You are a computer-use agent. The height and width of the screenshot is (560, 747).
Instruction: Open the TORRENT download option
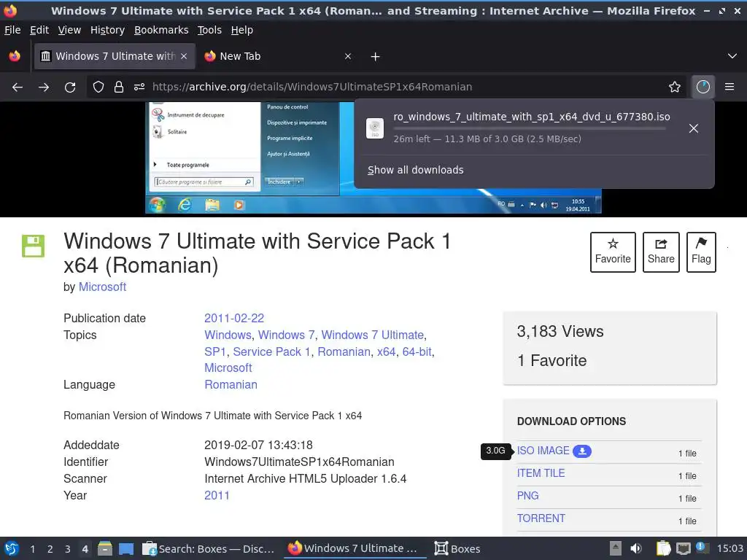pos(541,518)
